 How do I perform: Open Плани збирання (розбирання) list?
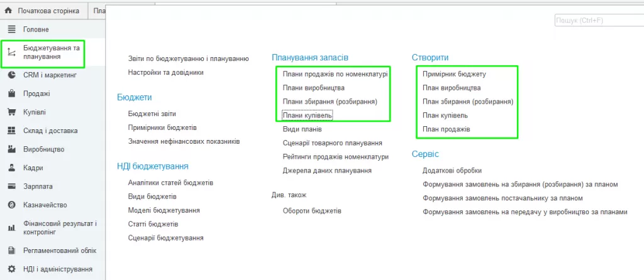330,102
